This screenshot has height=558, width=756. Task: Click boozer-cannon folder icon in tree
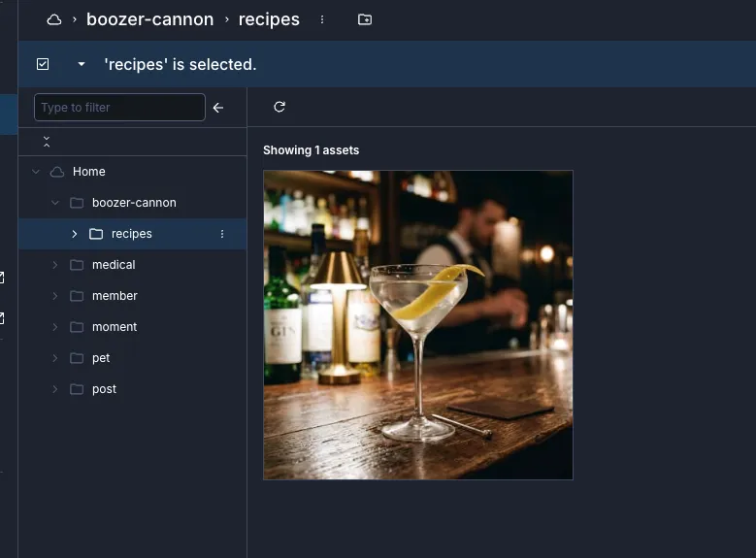(x=77, y=203)
